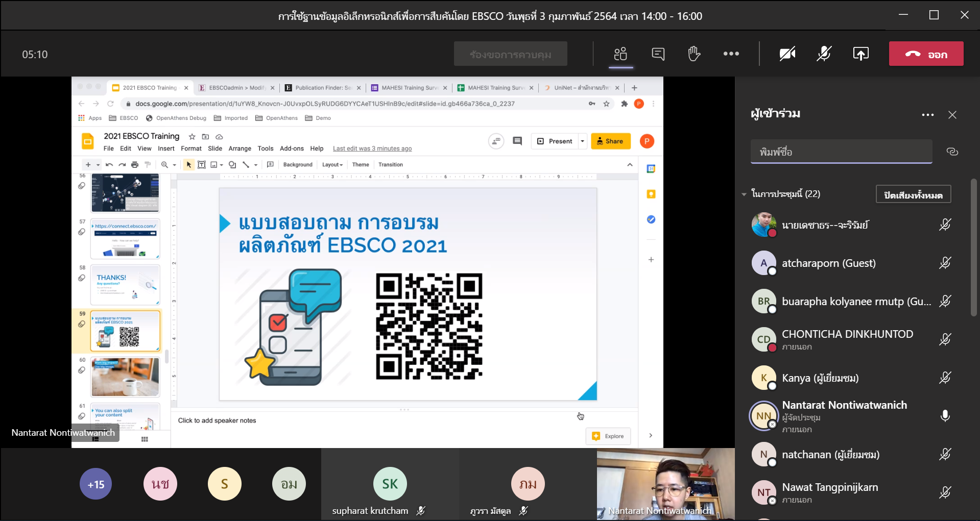Copy the meeting join link icon
Screen dimensions: 980x521
952,152
